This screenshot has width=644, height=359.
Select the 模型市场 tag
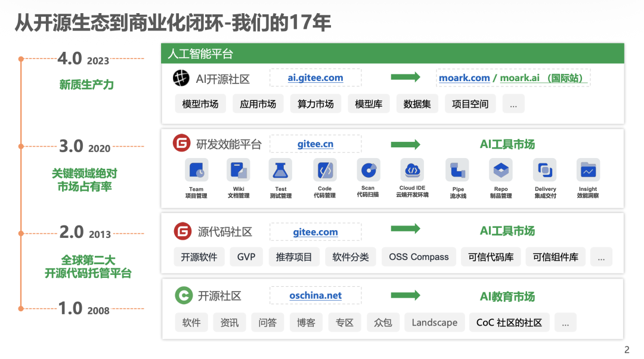click(200, 104)
